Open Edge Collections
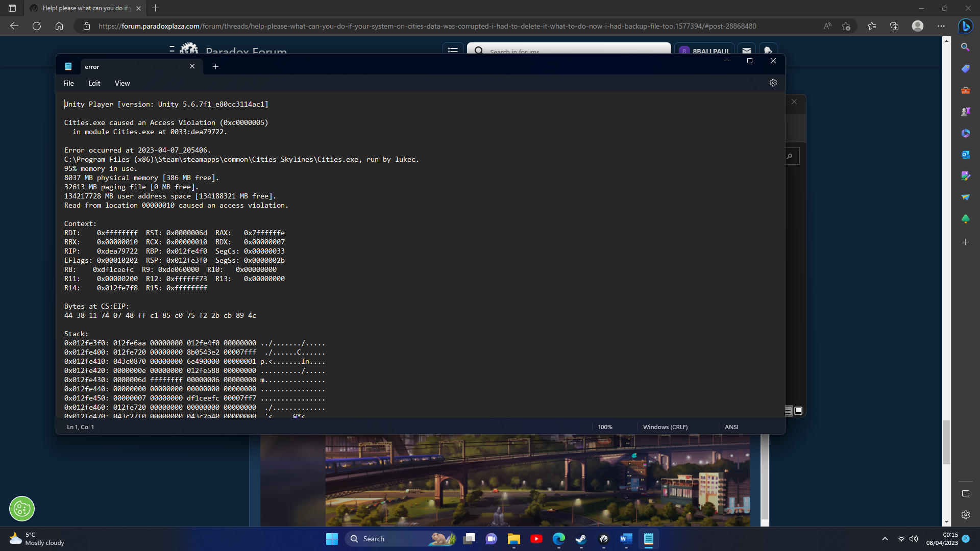Screen dimensions: 980x551 tap(894, 26)
